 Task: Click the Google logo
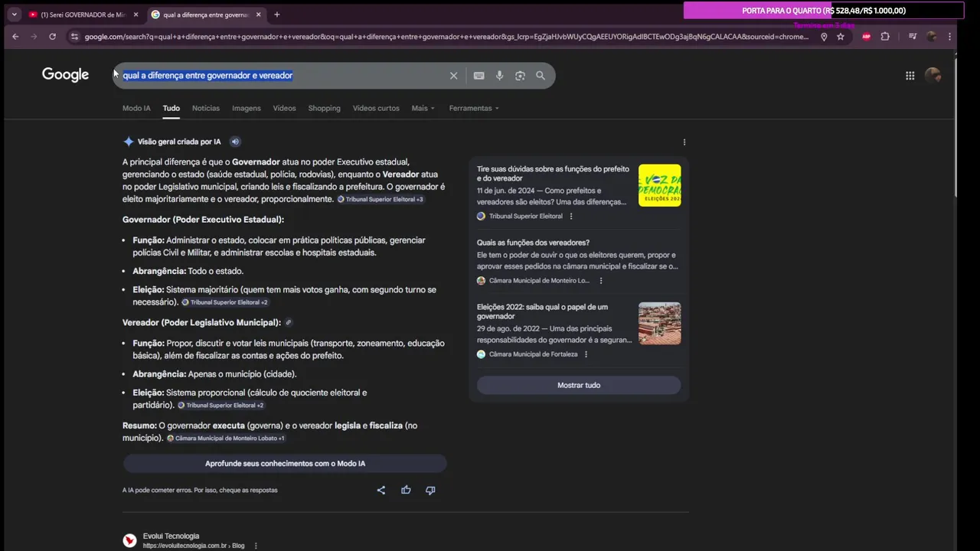coord(65,75)
